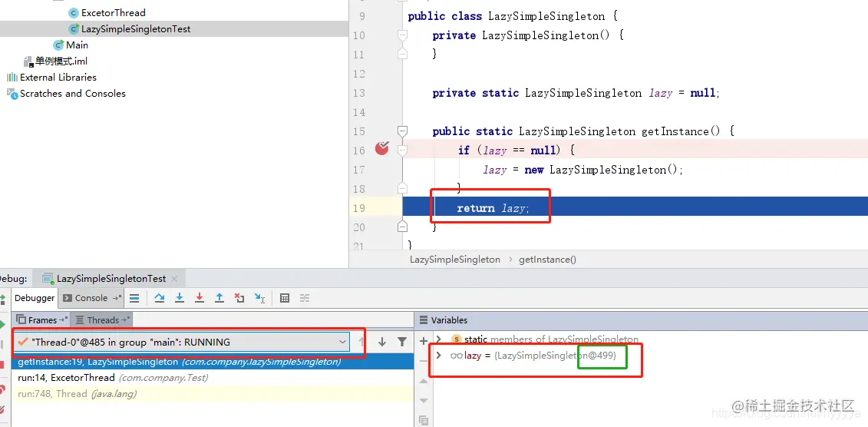
Task: Click the red Force Step Into icon
Action: (x=200, y=298)
